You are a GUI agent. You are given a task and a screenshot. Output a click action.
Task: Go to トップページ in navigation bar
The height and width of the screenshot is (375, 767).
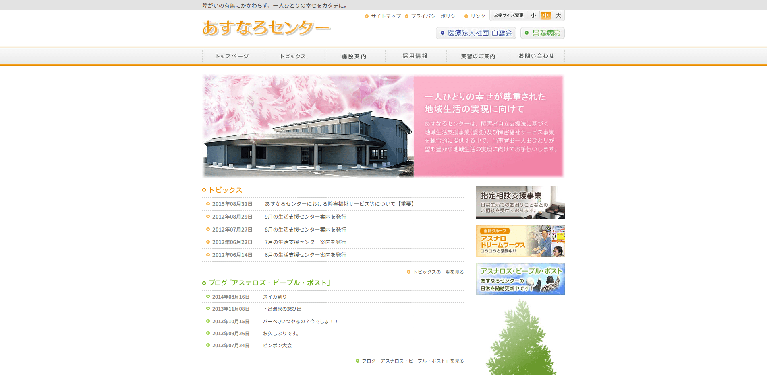(232, 56)
